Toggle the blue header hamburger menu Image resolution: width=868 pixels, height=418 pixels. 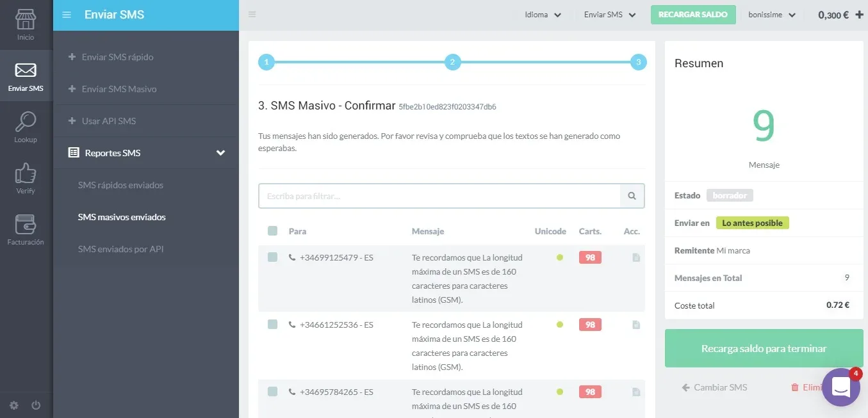(x=67, y=15)
